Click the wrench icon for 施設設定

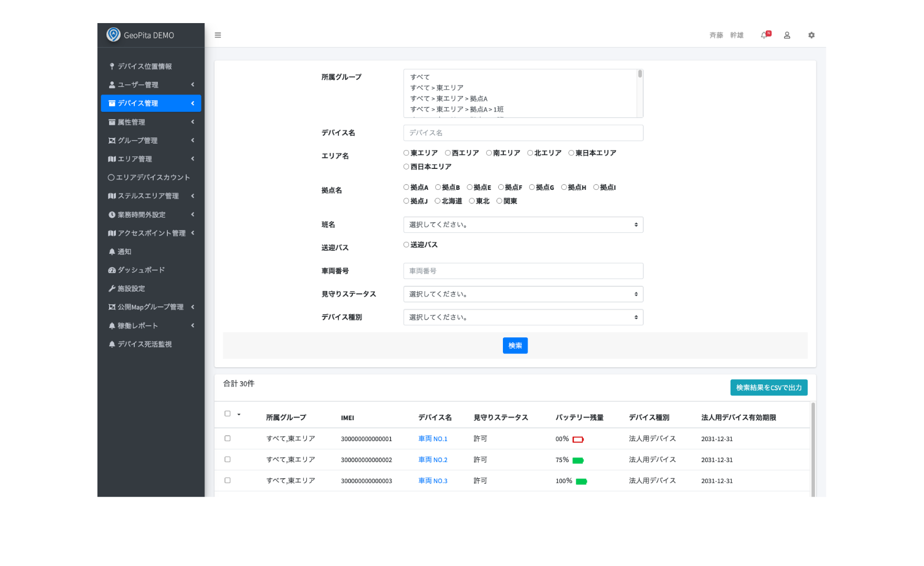click(112, 289)
